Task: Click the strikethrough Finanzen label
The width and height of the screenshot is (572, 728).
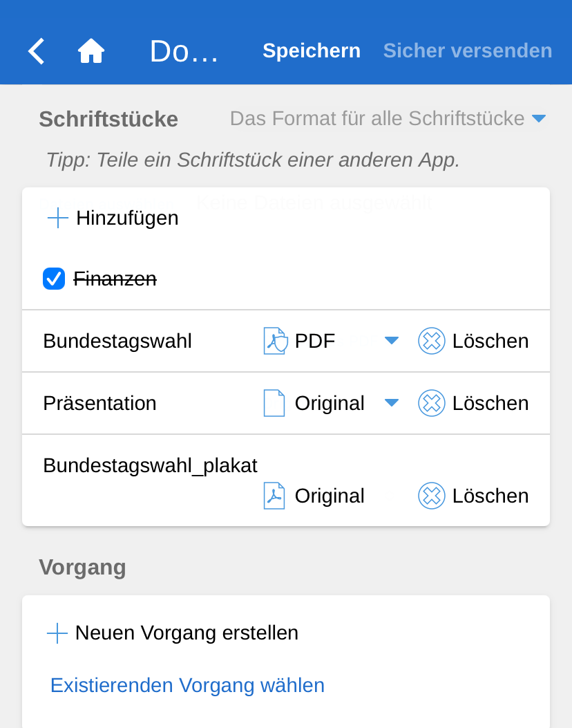Action: click(x=115, y=279)
